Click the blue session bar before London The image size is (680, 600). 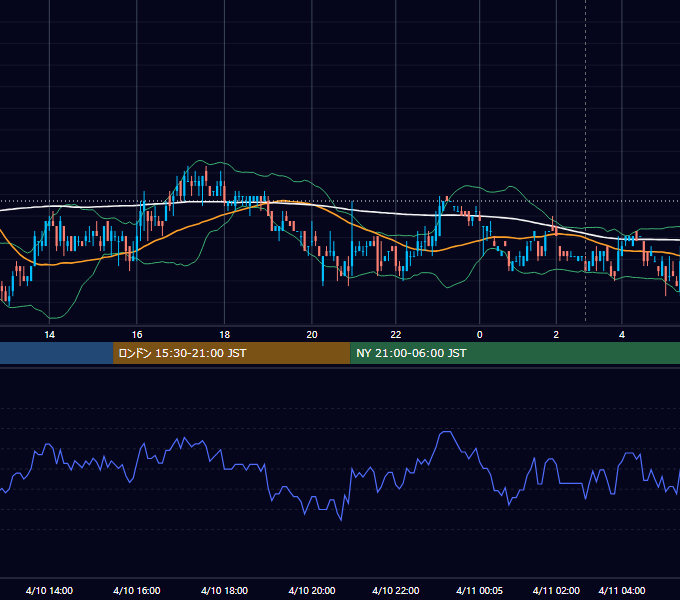pyautogui.click(x=56, y=353)
